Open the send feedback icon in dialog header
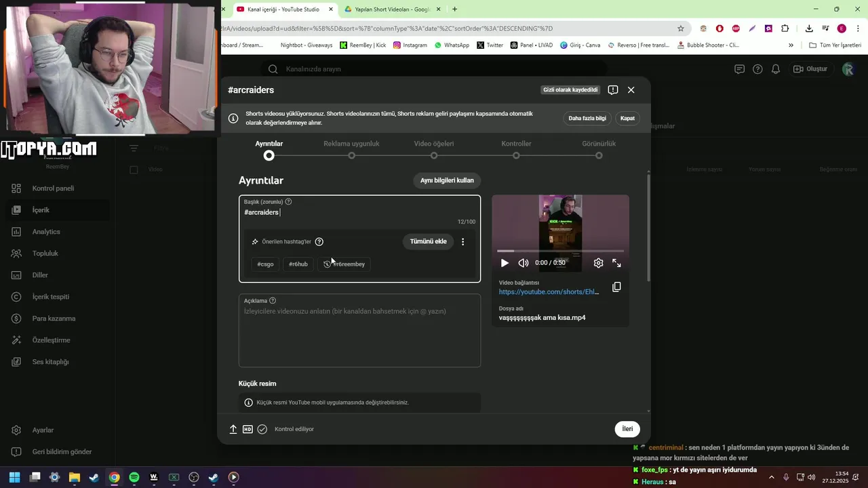The width and height of the screenshot is (868, 488). (x=613, y=90)
